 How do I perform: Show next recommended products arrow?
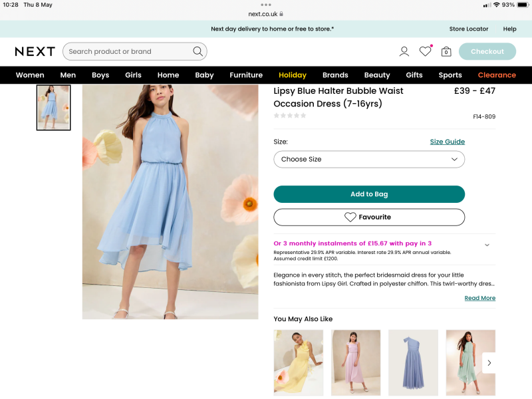489,363
